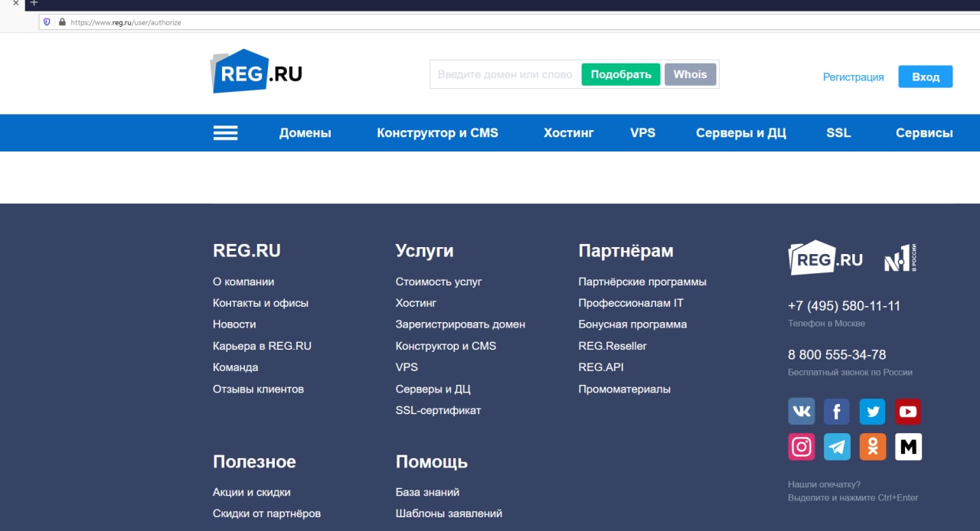Open footer link SSL-сертификат
This screenshot has width=980, height=531.
[x=438, y=410]
